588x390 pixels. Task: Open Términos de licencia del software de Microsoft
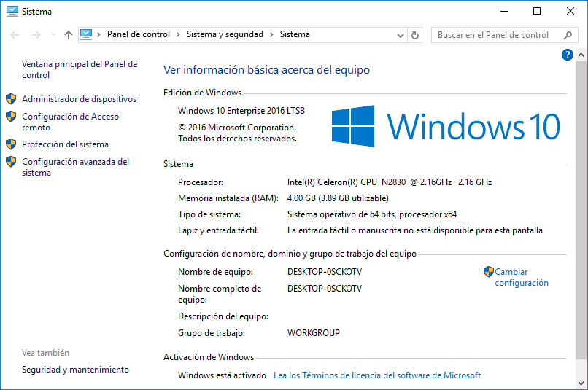point(377,375)
